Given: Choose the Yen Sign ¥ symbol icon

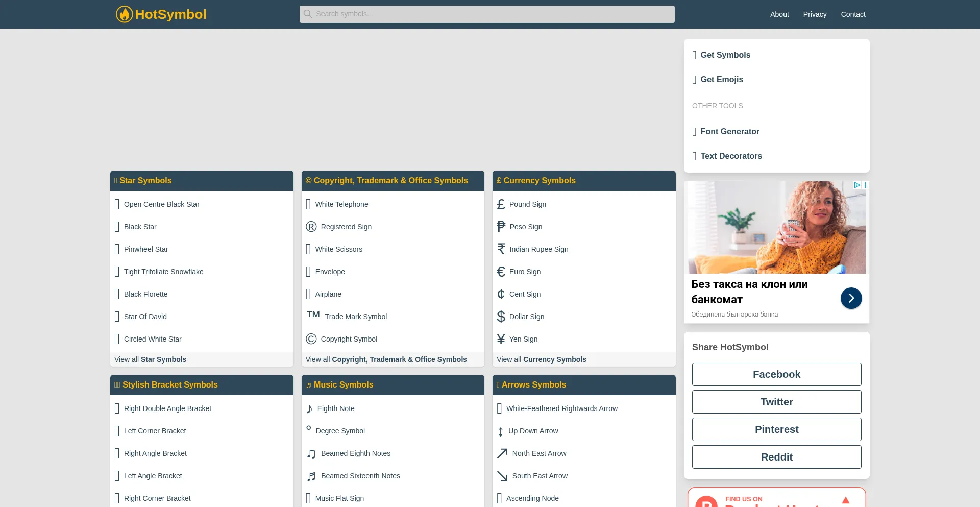Looking at the screenshot, I should (501, 339).
